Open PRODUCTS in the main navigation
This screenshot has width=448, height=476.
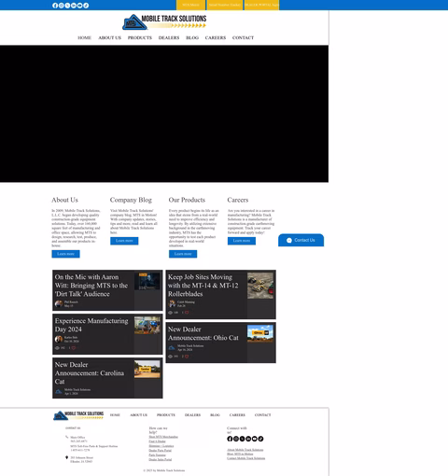pos(140,37)
